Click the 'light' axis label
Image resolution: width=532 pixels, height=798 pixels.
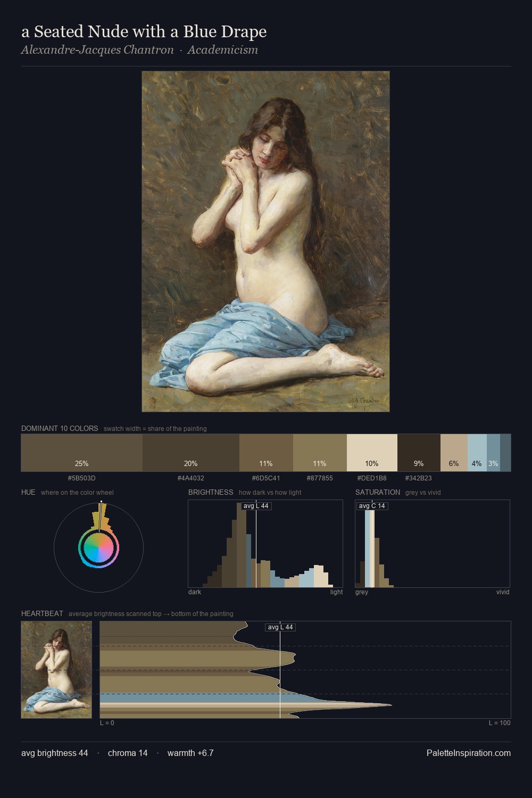336,592
